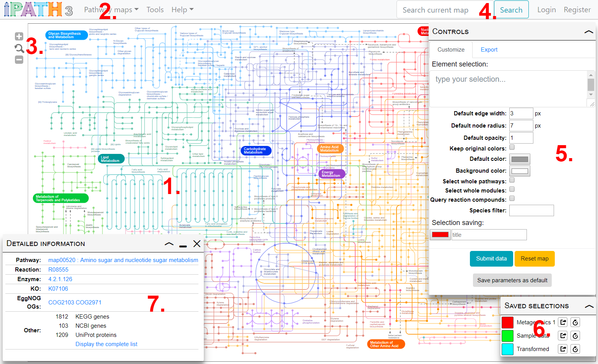Image resolution: width=598 pixels, height=364 pixels.
Task: Open the Pathway maps dropdown menu
Action: click(111, 10)
